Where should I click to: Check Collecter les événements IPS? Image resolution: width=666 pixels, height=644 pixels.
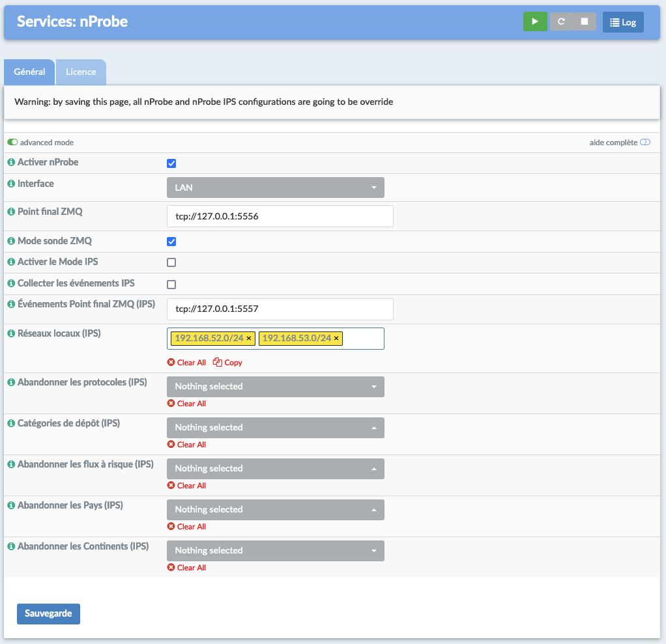point(171,285)
